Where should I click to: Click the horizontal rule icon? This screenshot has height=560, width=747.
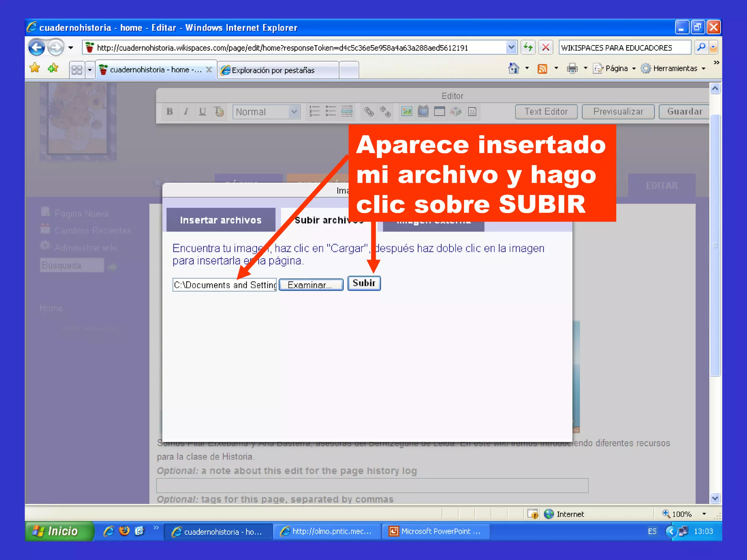point(347,111)
